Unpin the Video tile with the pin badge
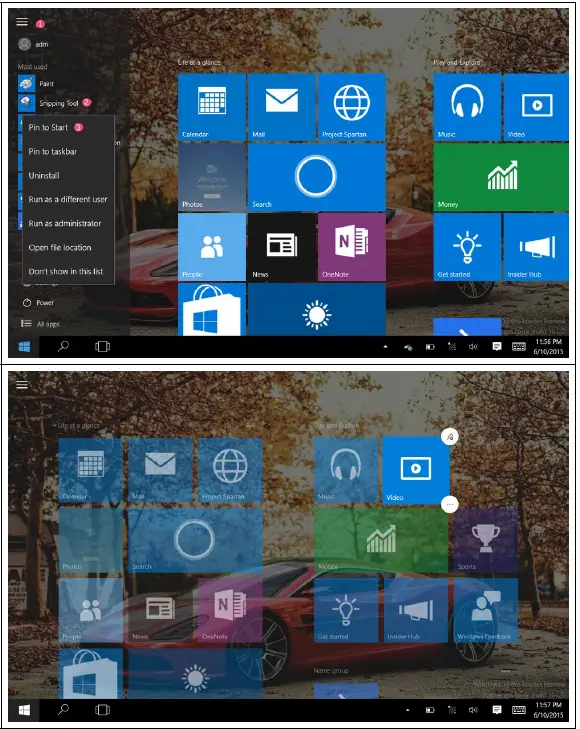The image size is (580, 729). (449, 437)
